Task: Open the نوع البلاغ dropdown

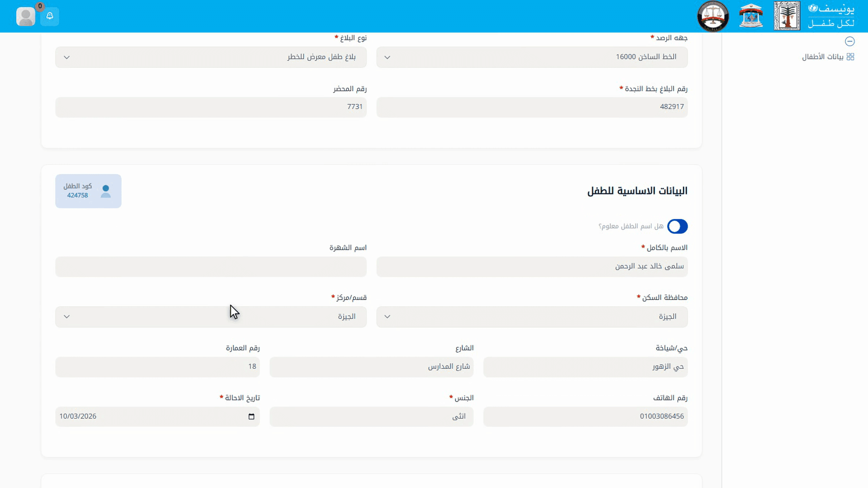Action: click(211, 57)
